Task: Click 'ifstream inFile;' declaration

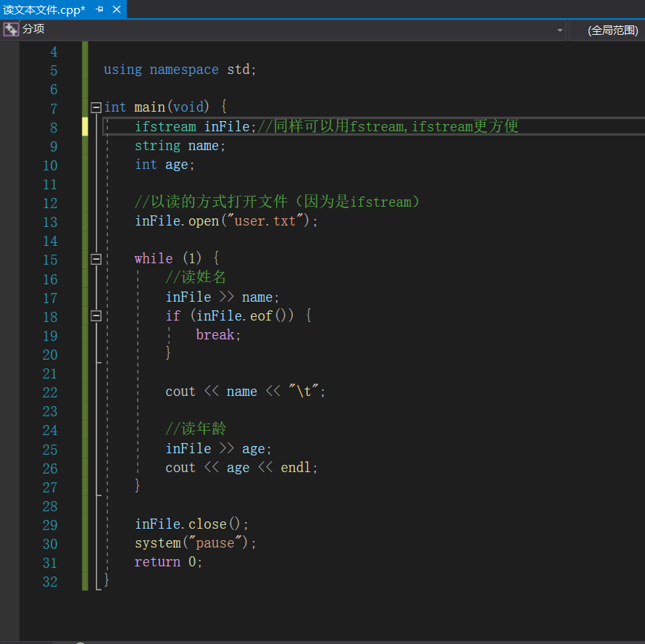Action: click(x=196, y=126)
